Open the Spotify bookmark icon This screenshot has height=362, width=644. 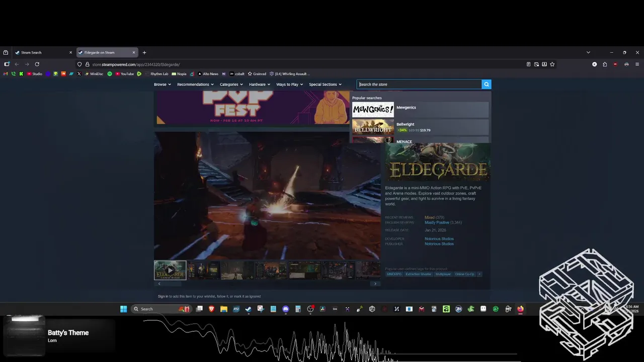pyautogui.click(x=110, y=74)
